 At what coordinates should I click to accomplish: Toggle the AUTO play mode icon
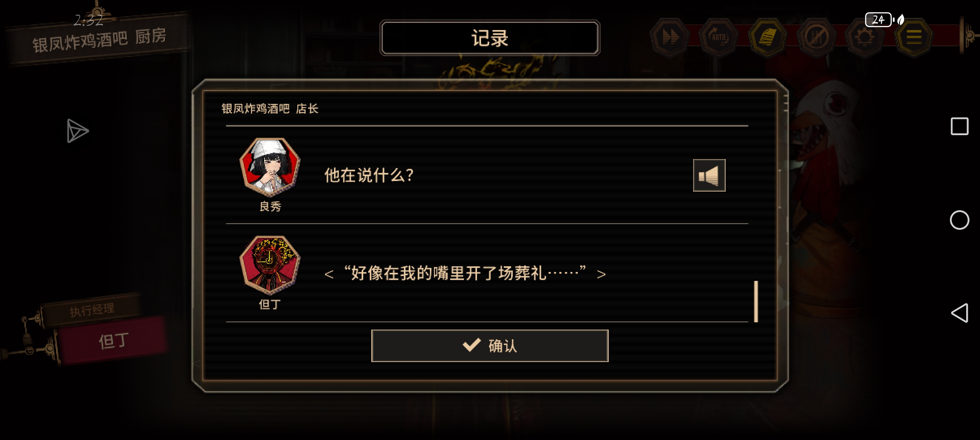pos(718,37)
